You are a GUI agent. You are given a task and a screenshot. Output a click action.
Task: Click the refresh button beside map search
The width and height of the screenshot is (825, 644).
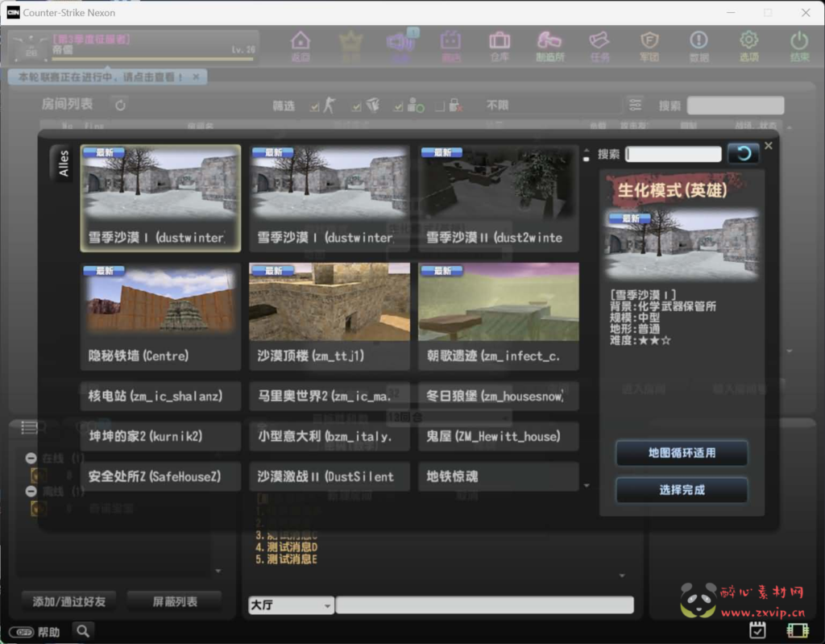point(743,153)
